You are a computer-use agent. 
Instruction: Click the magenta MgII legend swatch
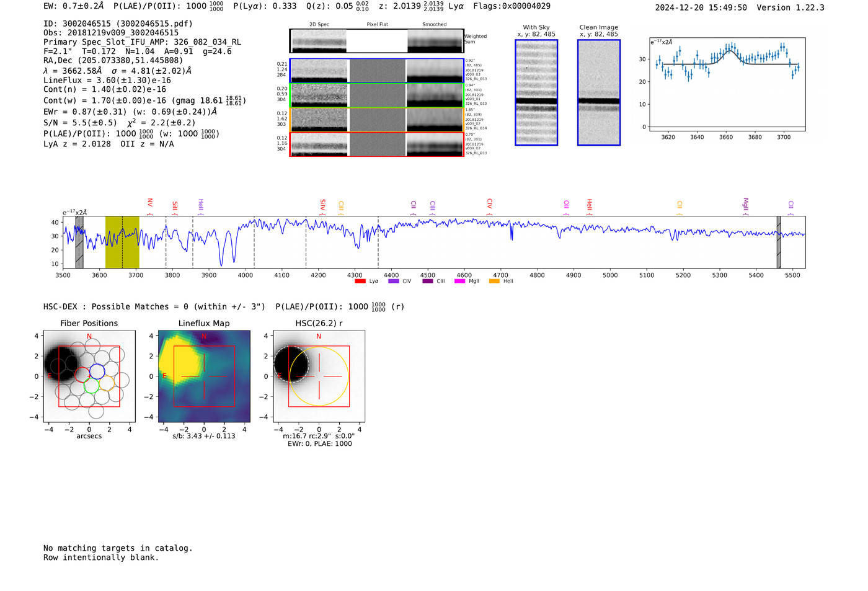point(459,282)
